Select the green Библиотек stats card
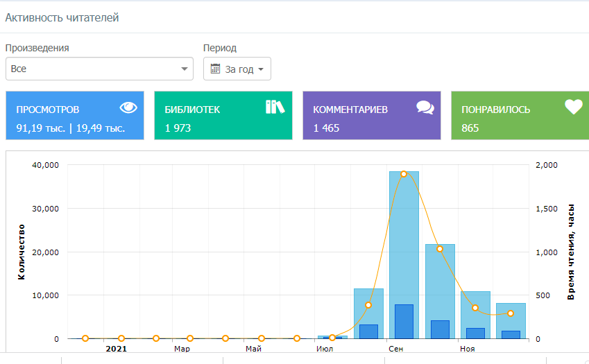Screen dimensions: 589x364 coord(223,116)
